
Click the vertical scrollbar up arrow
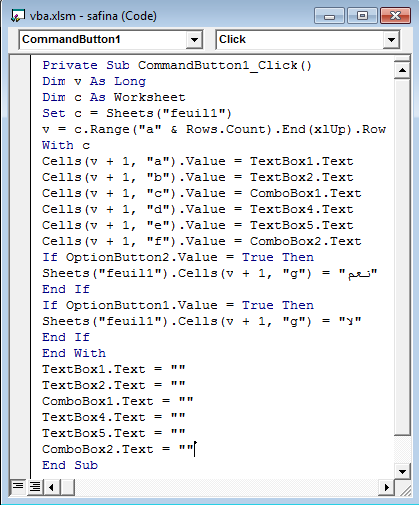click(402, 70)
